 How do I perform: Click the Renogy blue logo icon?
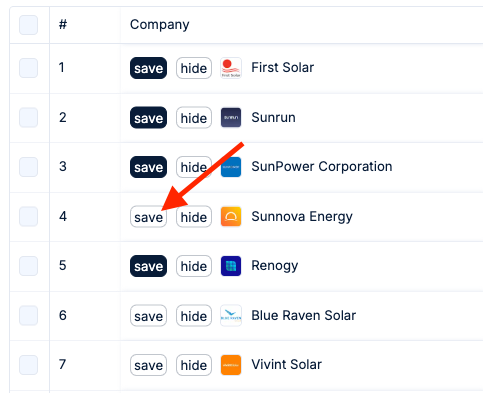[x=231, y=266]
